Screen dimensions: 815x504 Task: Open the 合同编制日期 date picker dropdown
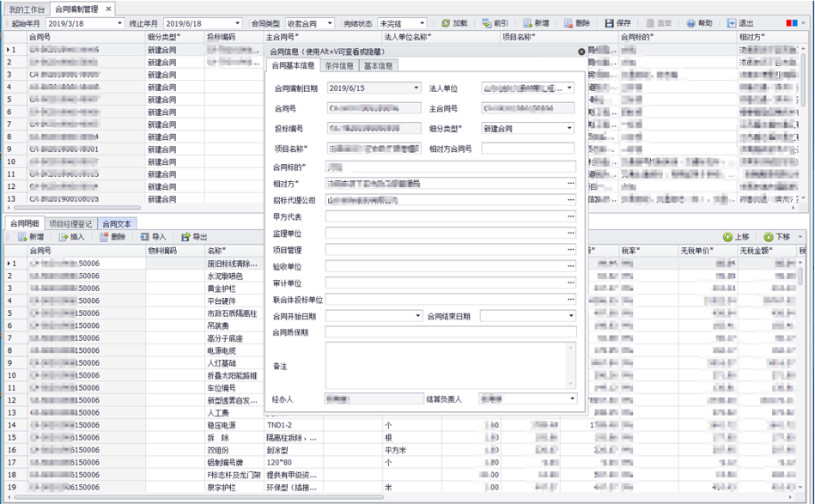(x=417, y=88)
